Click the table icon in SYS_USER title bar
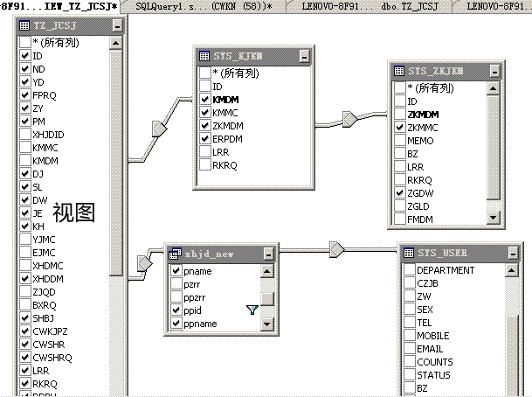The image size is (532, 397). [410, 254]
